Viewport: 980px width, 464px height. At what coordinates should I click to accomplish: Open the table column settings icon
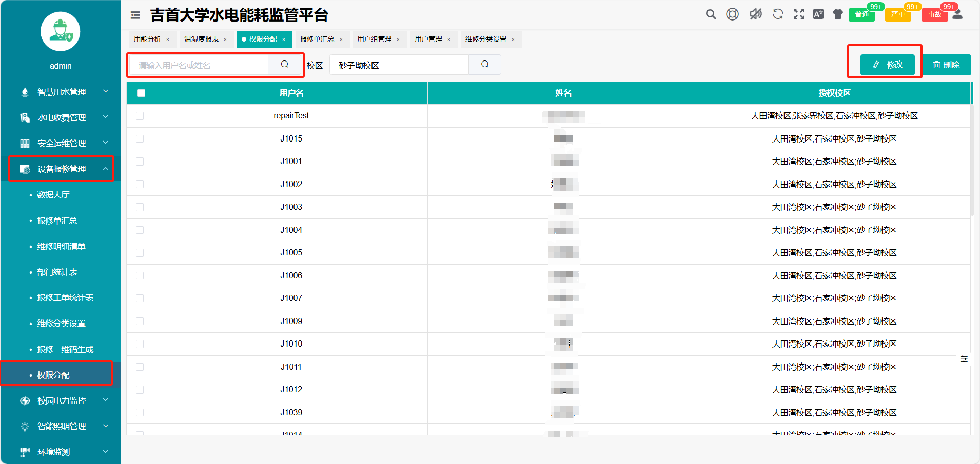[x=964, y=359]
